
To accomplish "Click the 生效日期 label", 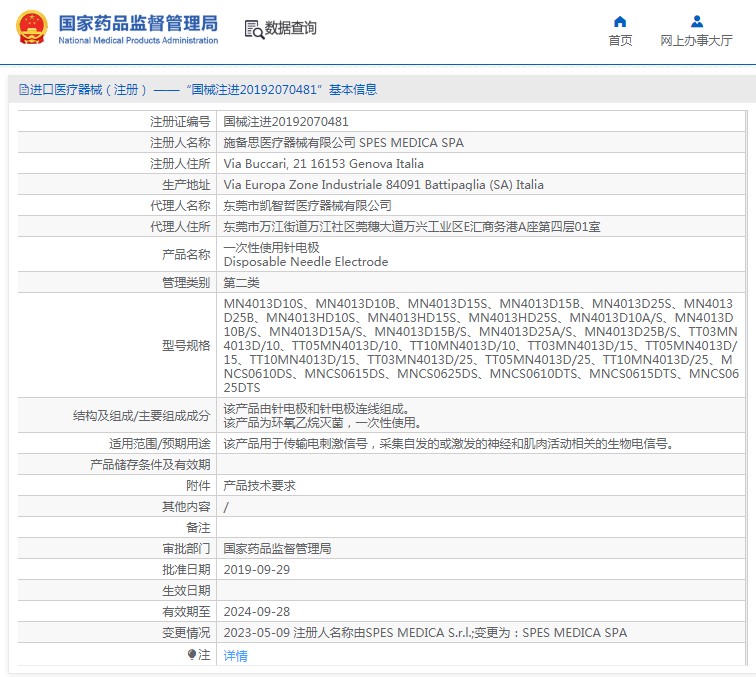I will click(186, 591).
